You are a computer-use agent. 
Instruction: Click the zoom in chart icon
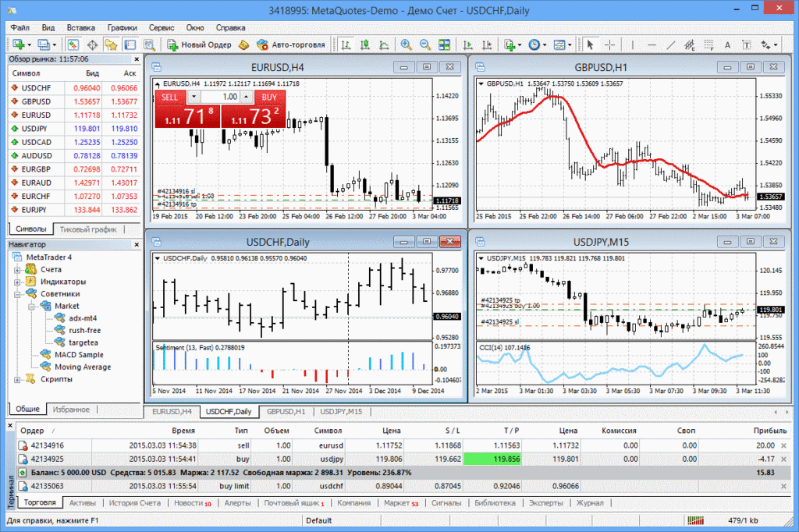(407, 44)
